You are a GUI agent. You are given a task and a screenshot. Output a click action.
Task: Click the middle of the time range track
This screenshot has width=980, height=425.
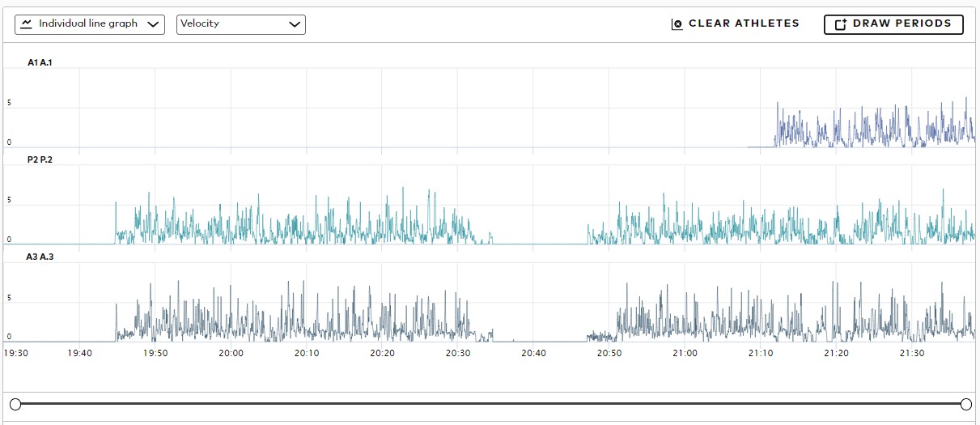490,404
